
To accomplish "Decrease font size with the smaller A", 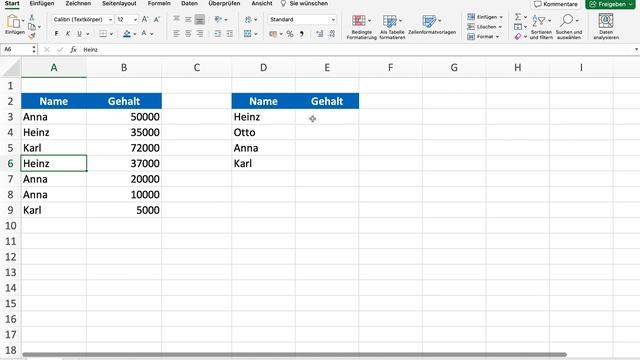I will [x=157, y=19].
